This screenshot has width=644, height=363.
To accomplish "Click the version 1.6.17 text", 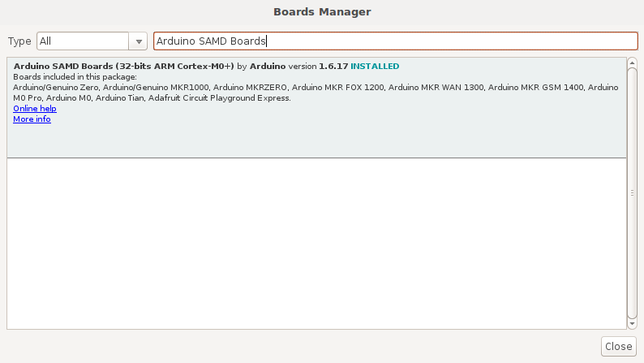I will point(318,67).
